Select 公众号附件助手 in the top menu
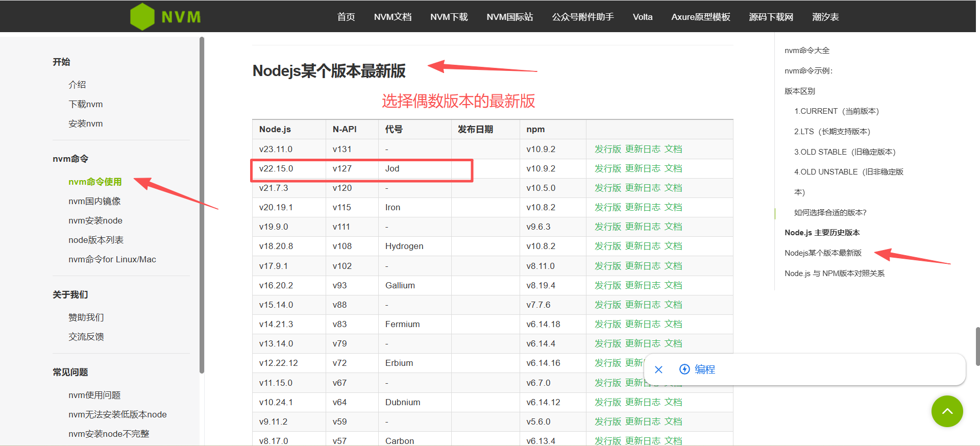Viewport: 980px width, 446px height. pyautogui.click(x=583, y=17)
